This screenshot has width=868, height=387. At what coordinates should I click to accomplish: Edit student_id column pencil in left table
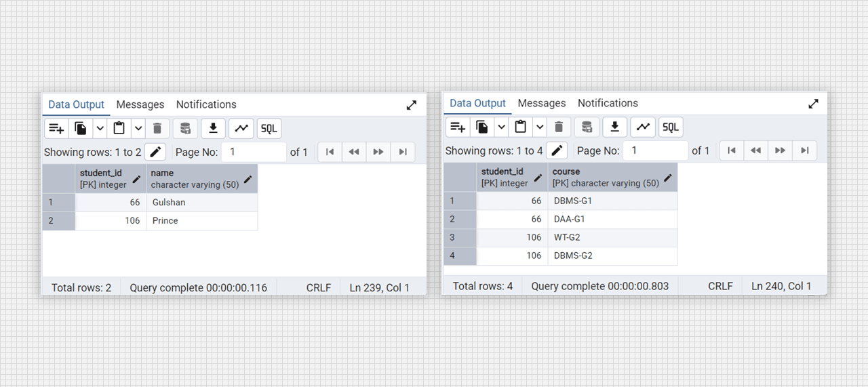[137, 179]
